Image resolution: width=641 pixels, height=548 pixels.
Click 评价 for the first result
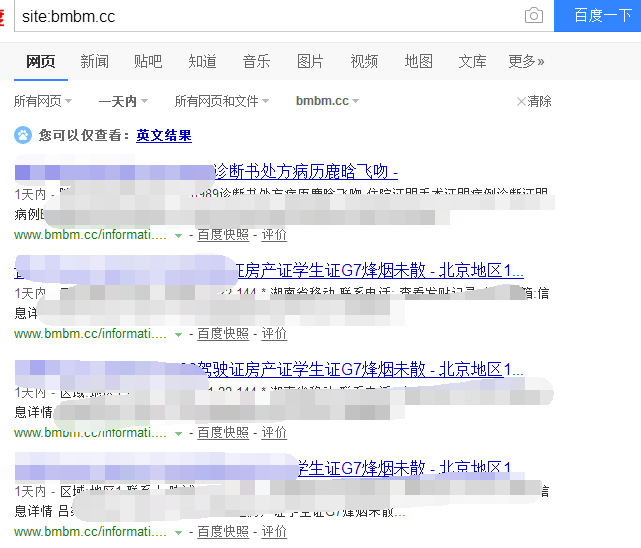coord(274,235)
